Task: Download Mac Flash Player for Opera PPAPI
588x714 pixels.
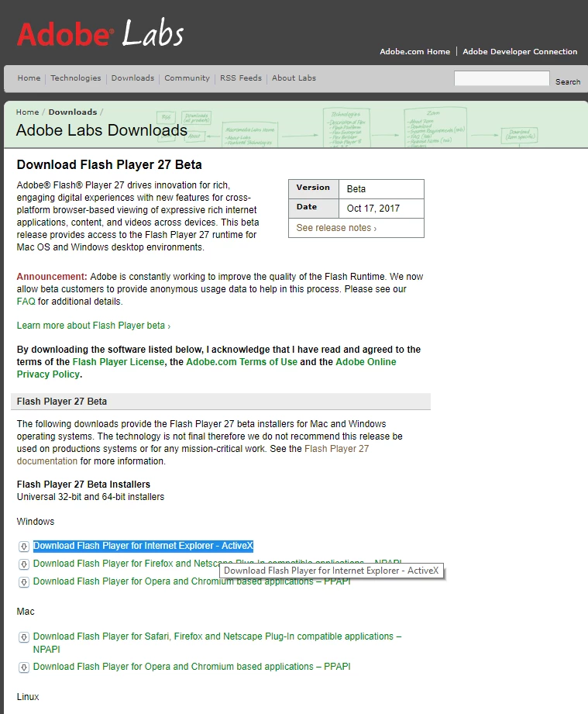Action: (191, 667)
